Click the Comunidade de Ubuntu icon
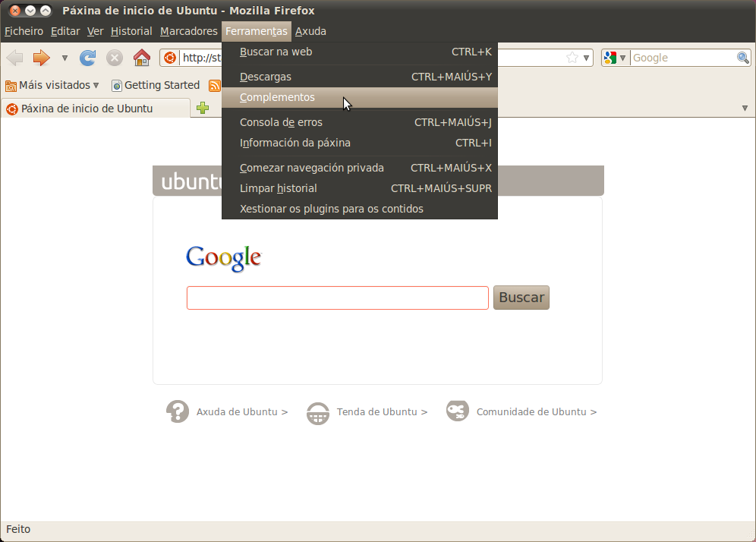756x542 pixels. point(458,411)
